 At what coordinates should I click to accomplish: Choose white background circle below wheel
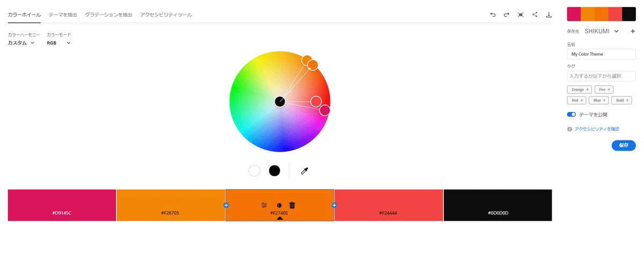254,170
